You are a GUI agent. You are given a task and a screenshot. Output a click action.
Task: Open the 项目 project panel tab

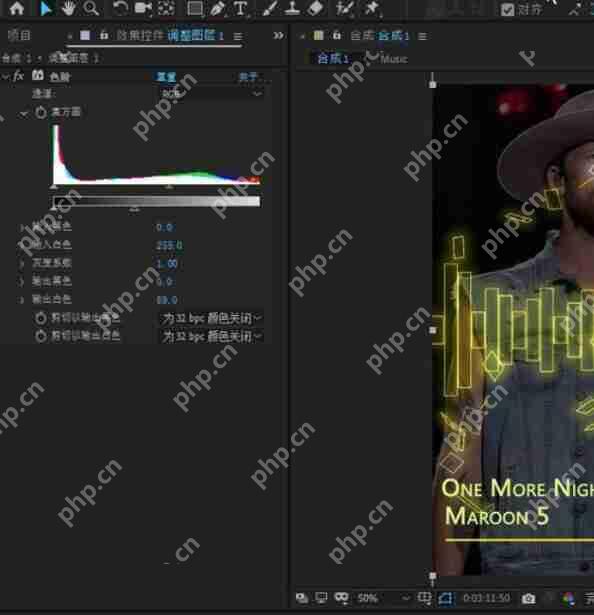[x=19, y=36]
